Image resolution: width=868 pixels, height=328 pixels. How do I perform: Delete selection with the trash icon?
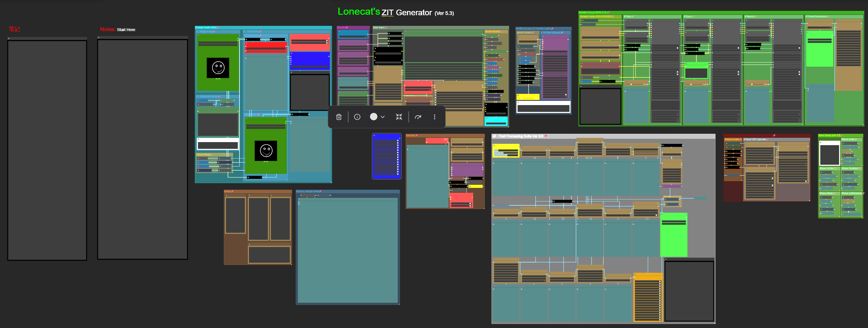point(339,117)
